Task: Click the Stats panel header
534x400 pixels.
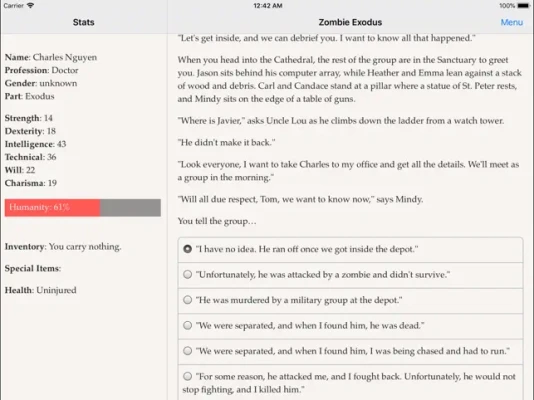Action: (x=83, y=22)
